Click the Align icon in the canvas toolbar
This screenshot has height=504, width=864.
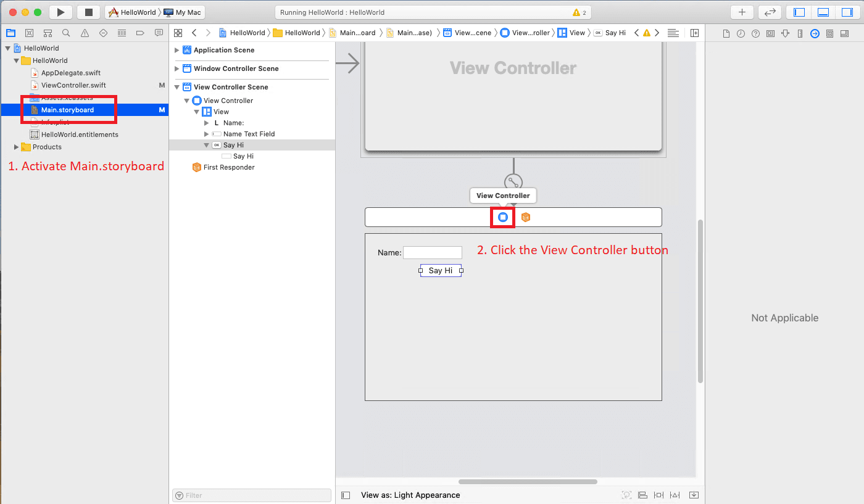pos(642,495)
